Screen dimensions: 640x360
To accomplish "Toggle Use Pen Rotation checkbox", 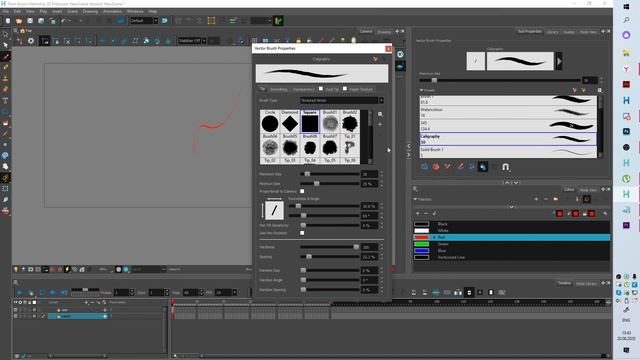I will point(302,233).
